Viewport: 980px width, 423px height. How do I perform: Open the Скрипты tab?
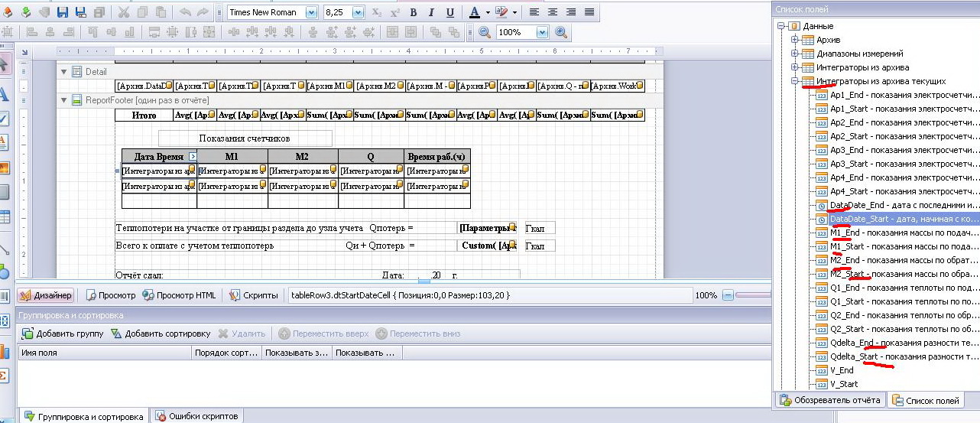click(253, 295)
